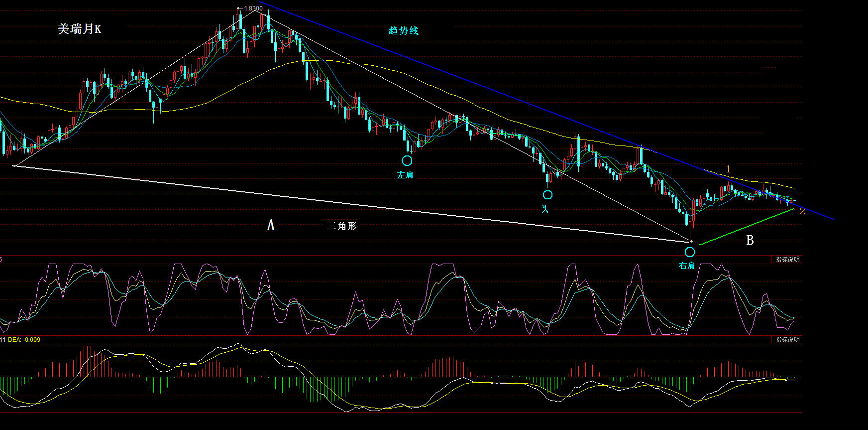Select the large letter A label
The width and height of the screenshot is (868, 430).
click(x=271, y=225)
